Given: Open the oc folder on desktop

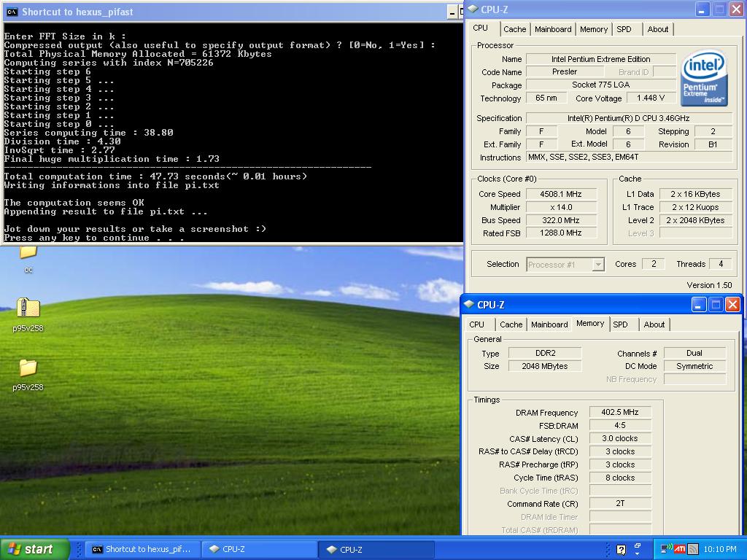Looking at the screenshot, I should click(x=28, y=260).
